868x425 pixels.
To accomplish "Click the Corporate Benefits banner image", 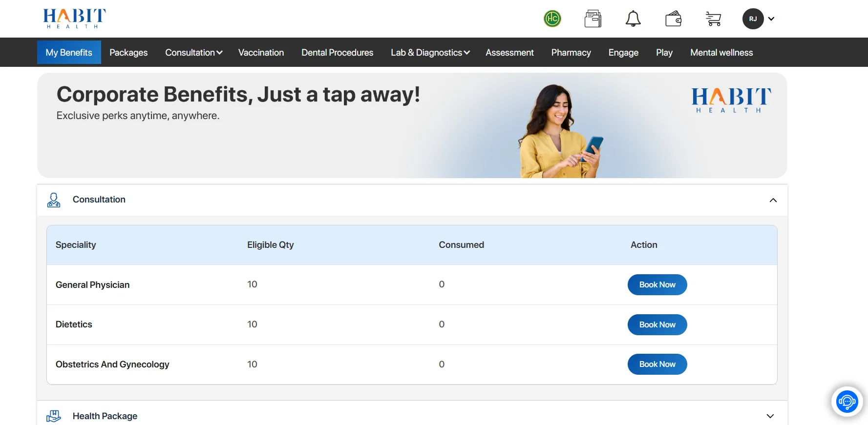I will pyautogui.click(x=412, y=125).
